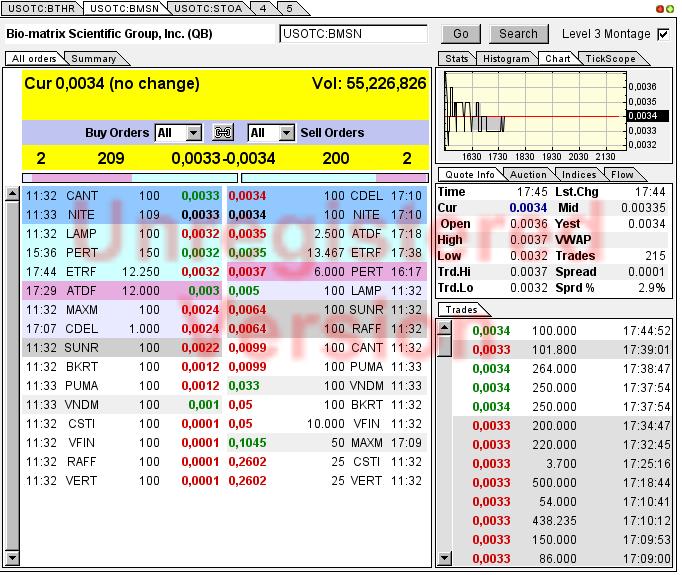This screenshot has height=575, width=682.
Task: Select the Chart tab
Action: [558, 58]
